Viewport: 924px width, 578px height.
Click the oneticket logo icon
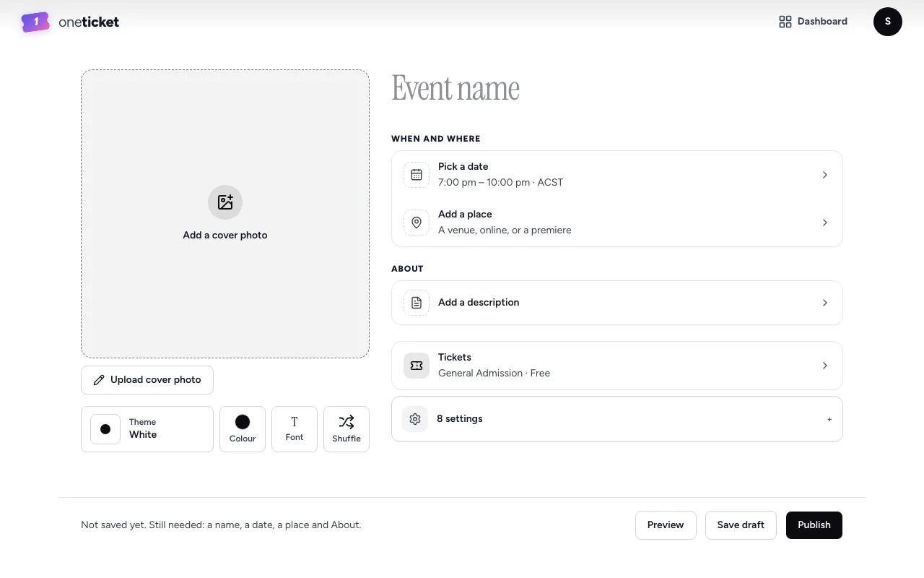pos(35,22)
